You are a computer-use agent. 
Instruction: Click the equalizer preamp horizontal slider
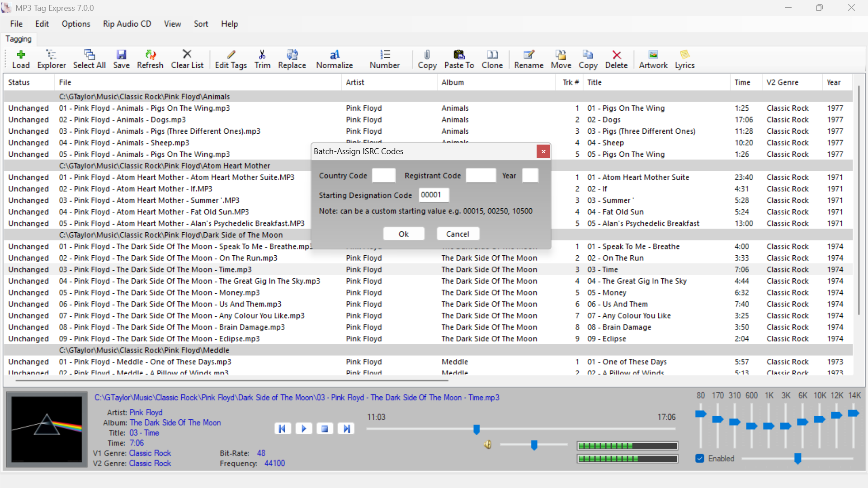click(797, 459)
